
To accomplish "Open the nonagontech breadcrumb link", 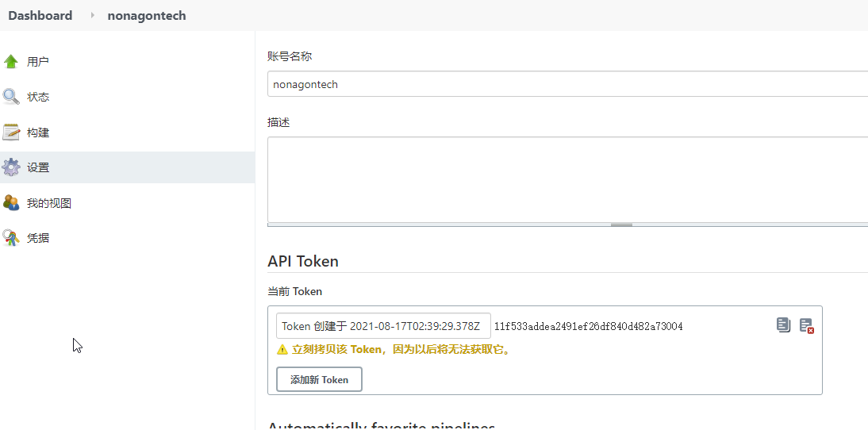I will click(147, 16).
